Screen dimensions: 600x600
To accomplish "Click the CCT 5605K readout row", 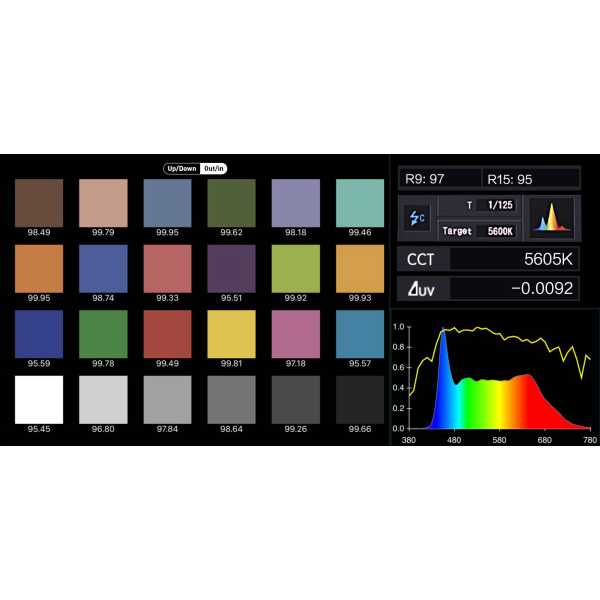I will [x=488, y=259].
